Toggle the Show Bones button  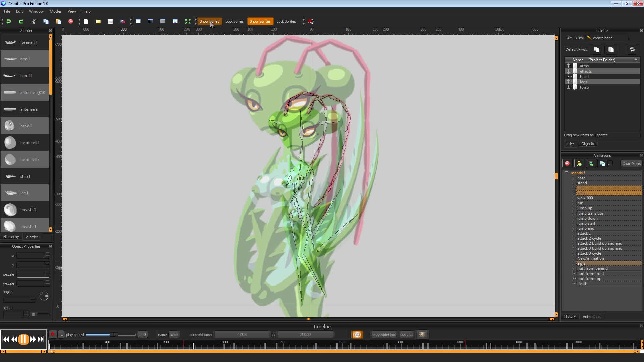coord(209,21)
